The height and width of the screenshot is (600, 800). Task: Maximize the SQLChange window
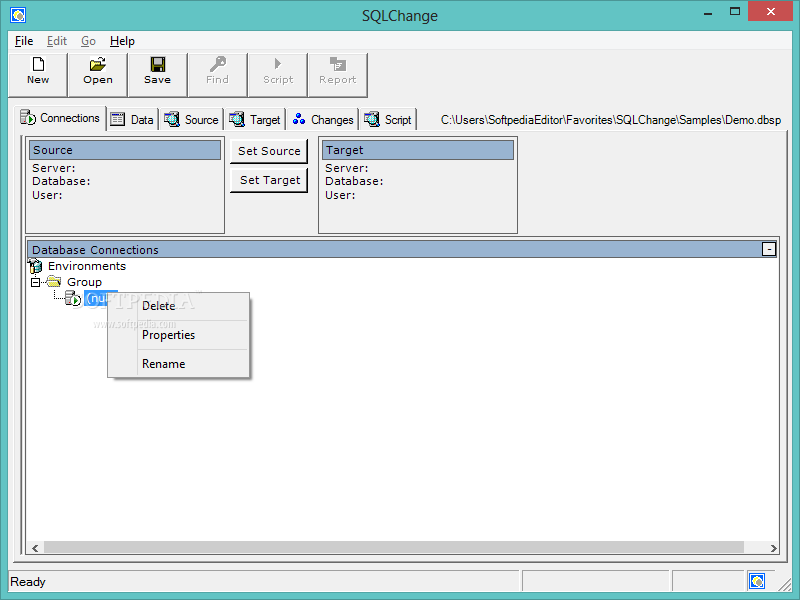(735, 11)
